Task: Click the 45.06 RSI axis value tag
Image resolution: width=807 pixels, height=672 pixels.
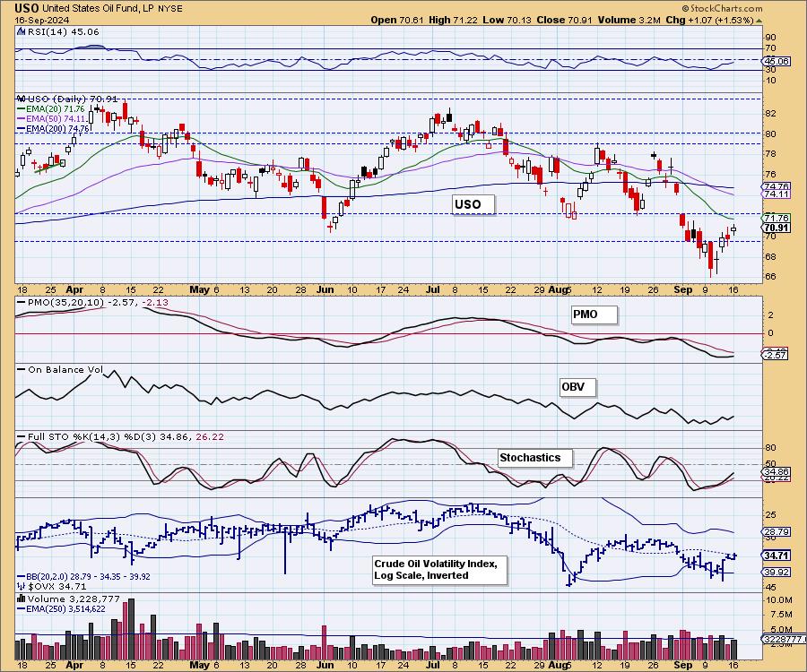Action: pos(777,61)
